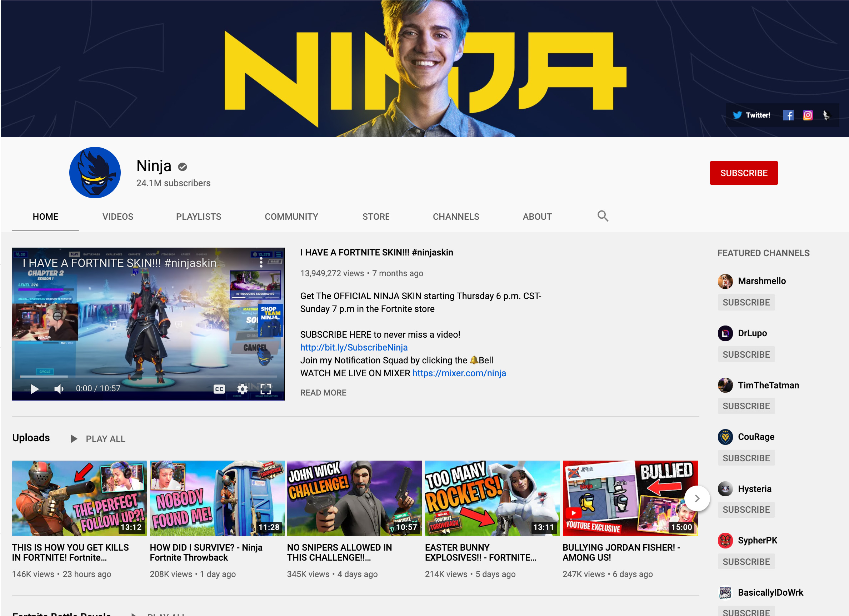
Task: Open the Instagram icon link in banner
Action: click(808, 115)
